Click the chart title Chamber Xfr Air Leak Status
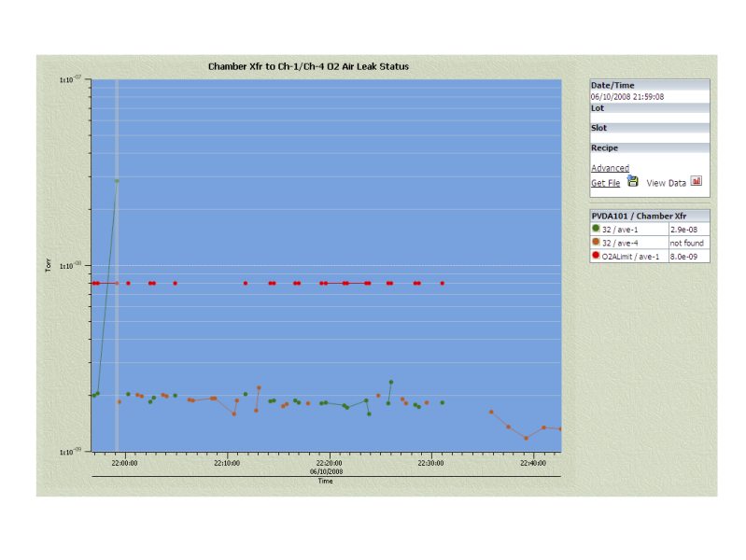This screenshot has height=560, width=746. coord(308,67)
